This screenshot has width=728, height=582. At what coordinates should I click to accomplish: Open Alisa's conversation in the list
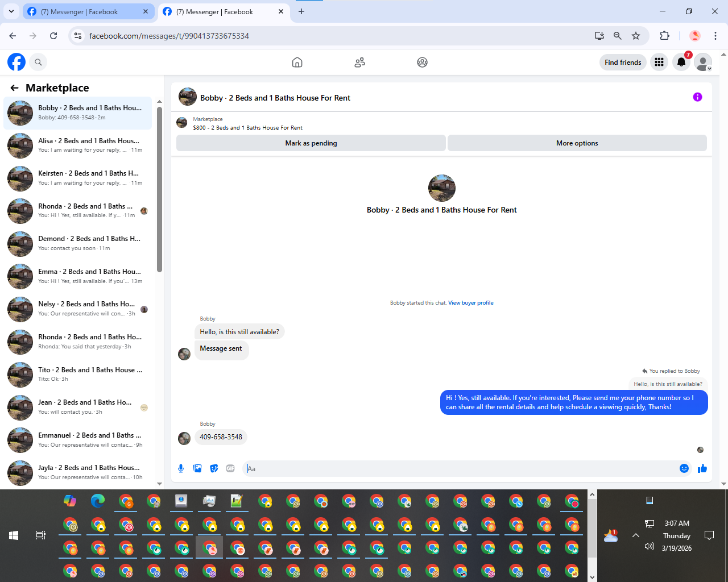tap(78, 145)
